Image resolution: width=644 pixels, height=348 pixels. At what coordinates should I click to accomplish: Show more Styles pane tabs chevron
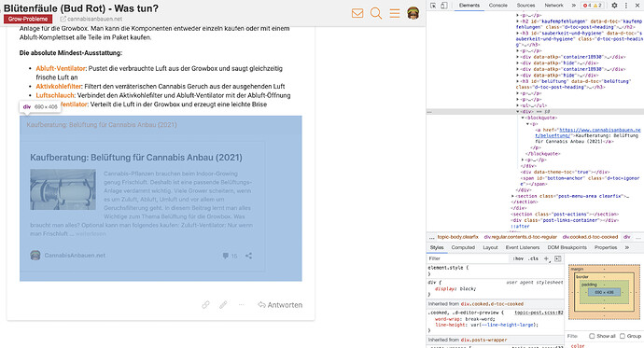[x=627, y=247]
